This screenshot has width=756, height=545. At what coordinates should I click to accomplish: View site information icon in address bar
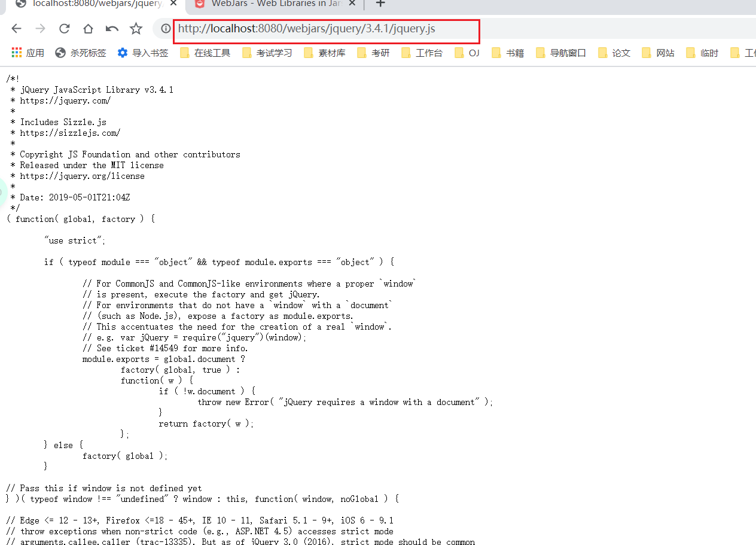[x=166, y=29]
